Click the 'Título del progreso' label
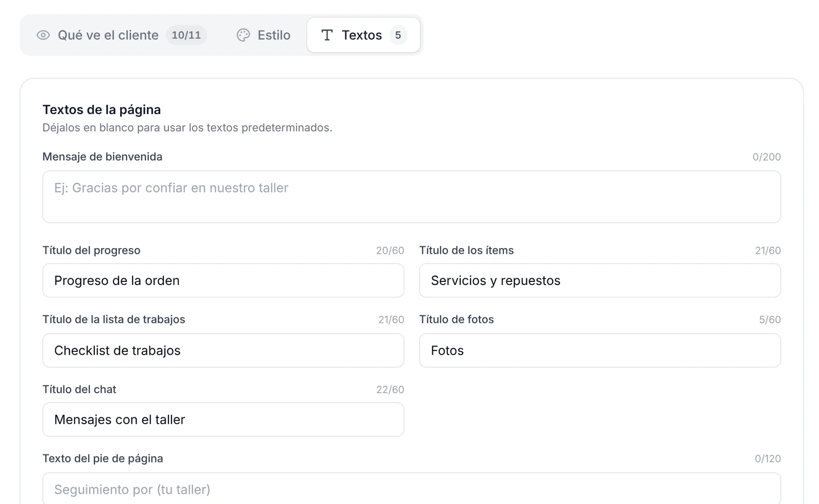 [x=91, y=250]
